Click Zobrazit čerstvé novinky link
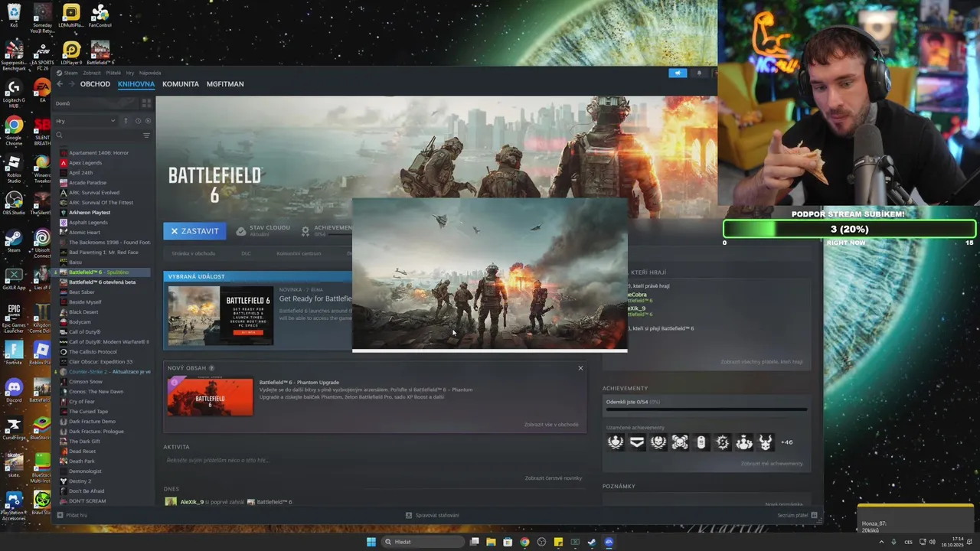The height and width of the screenshot is (551, 980). 554,478
